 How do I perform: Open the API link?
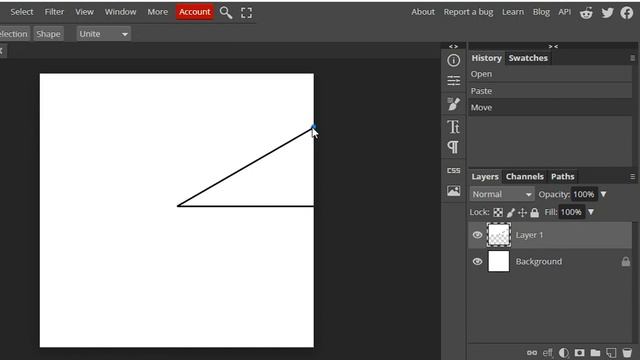tap(564, 12)
